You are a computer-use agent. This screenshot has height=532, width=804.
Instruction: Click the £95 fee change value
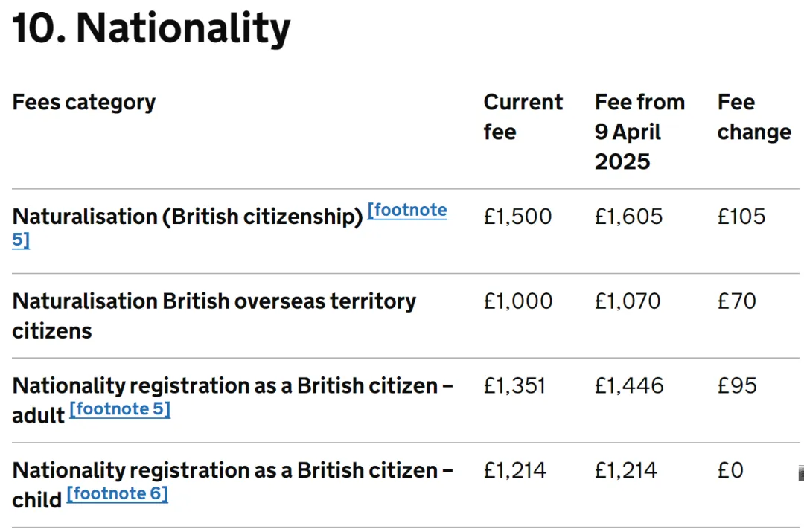(737, 385)
